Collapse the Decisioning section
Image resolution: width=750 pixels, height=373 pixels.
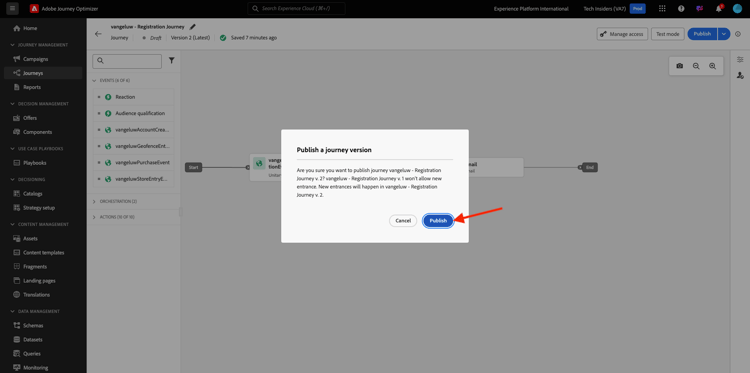pos(28,180)
